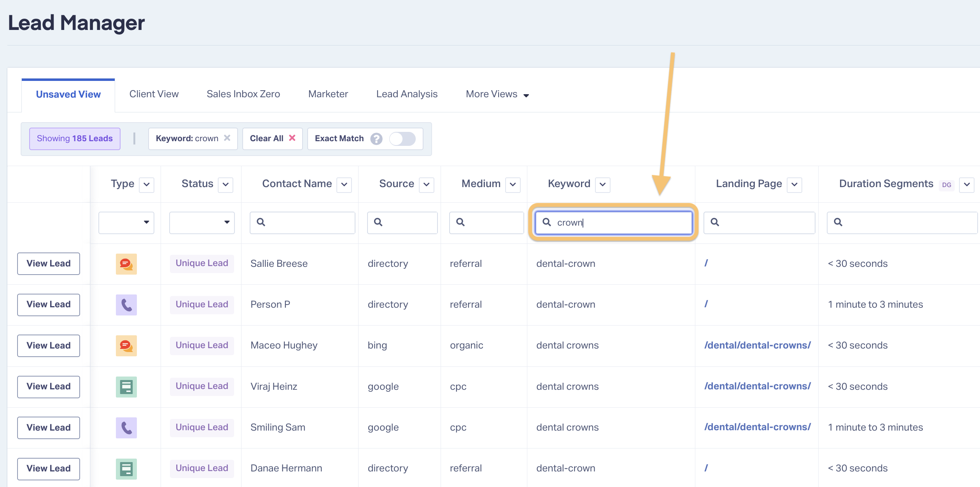
Task: Click the Exact Match help question icon
Action: pos(376,139)
